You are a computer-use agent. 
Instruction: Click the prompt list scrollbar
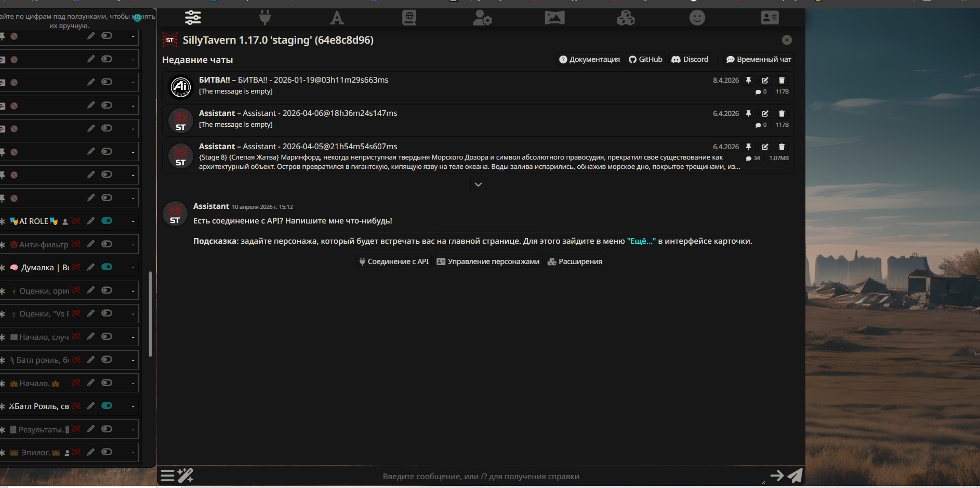150,314
